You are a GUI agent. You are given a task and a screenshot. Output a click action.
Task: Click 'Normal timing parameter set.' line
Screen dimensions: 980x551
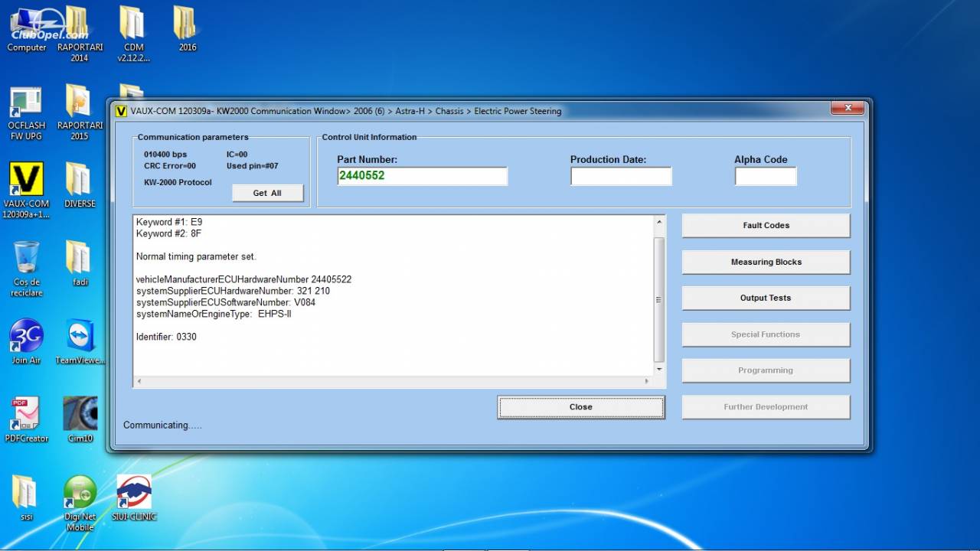pos(196,256)
